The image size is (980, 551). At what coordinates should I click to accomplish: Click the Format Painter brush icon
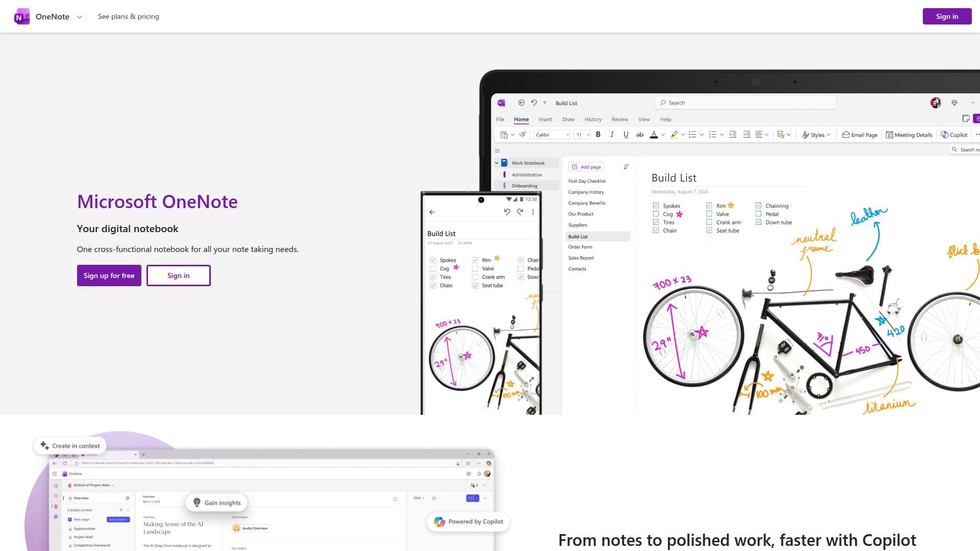pos(522,135)
